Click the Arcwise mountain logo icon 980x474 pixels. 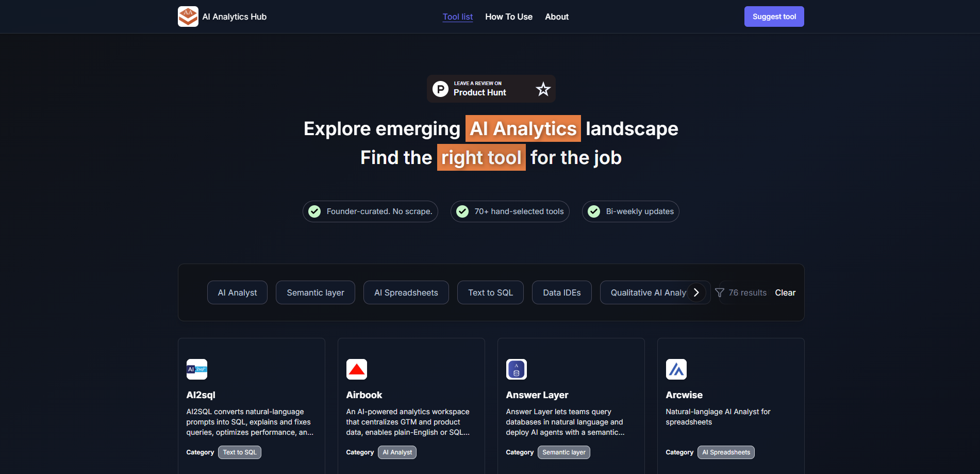[x=676, y=369]
